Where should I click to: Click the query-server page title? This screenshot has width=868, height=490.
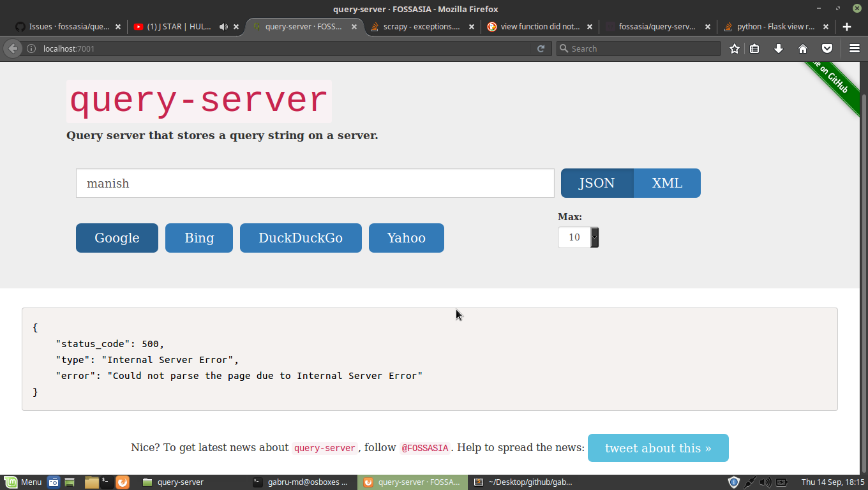click(x=198, y=101)
